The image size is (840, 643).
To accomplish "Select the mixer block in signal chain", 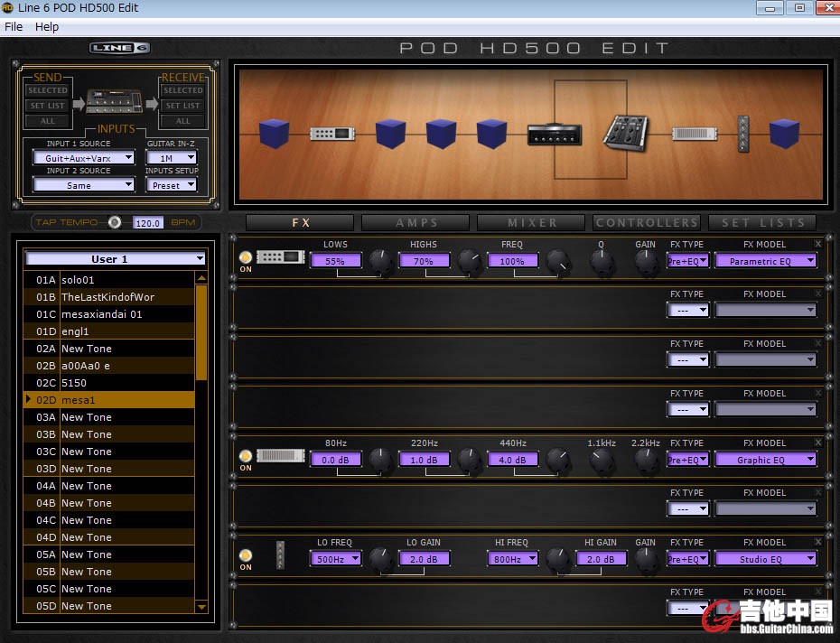I will click(x=625, y=133).
